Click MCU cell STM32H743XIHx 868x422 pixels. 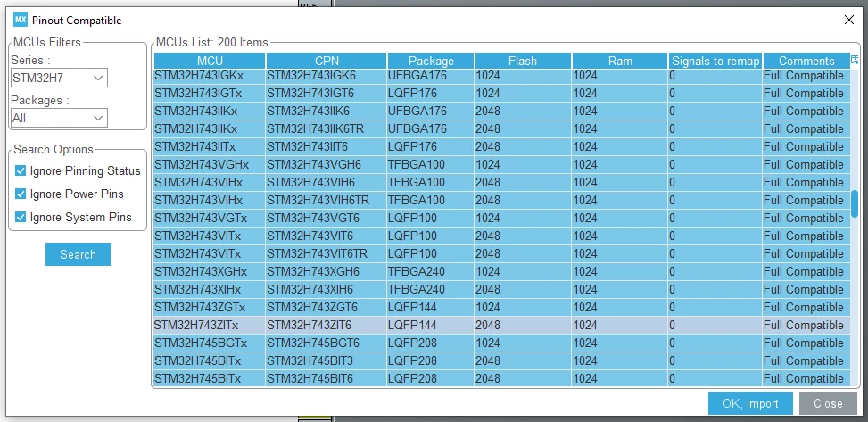[x=210, y=289]
